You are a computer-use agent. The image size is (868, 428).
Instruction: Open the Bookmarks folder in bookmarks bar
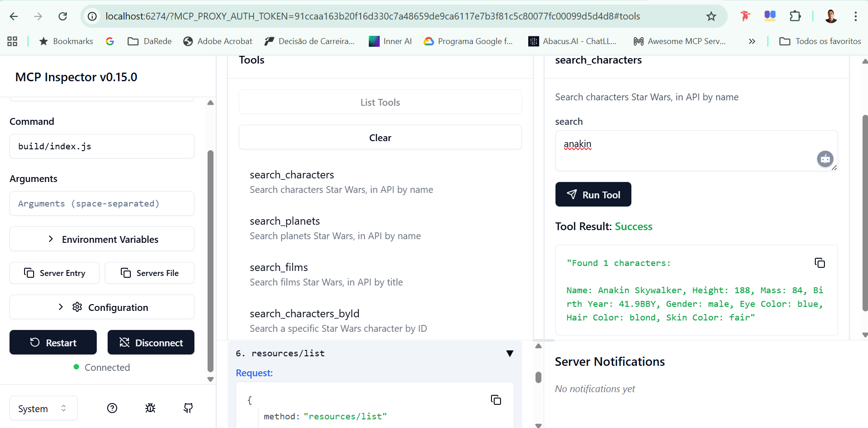66,41
